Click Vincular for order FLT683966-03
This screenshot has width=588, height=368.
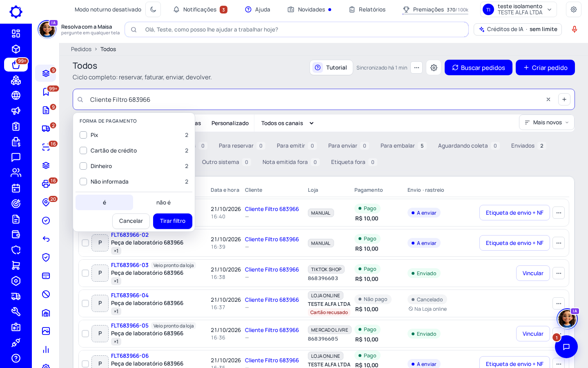(x=533, y=273)
